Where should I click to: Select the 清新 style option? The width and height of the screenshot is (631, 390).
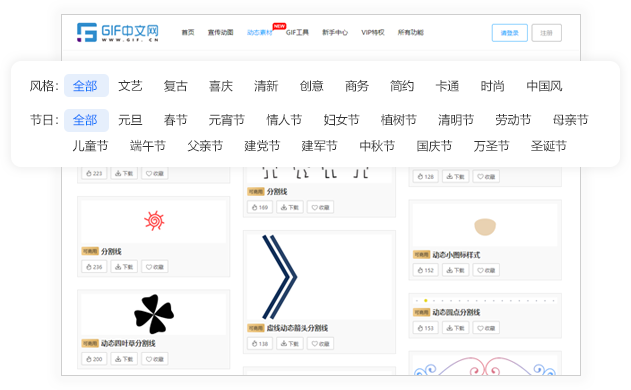[266, 86]
